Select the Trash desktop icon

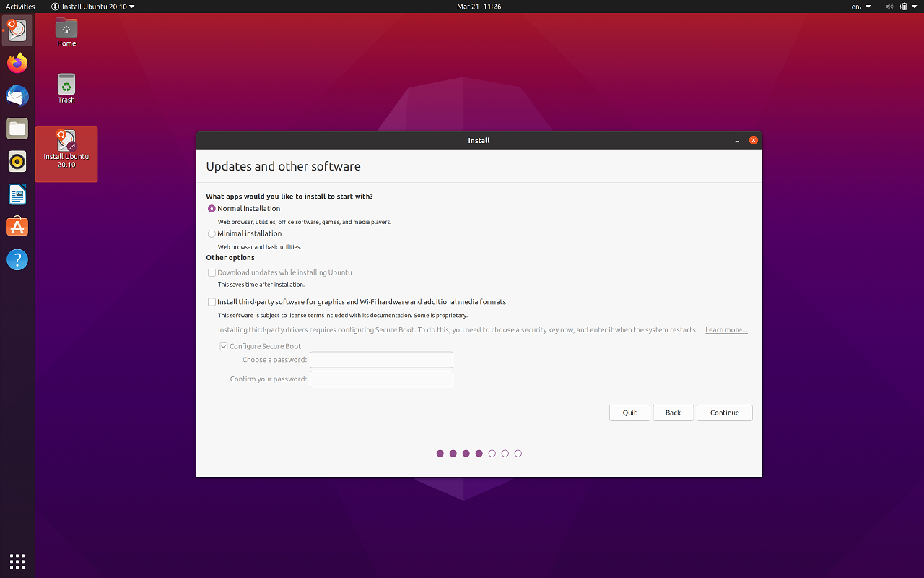(x=66, y=88)
